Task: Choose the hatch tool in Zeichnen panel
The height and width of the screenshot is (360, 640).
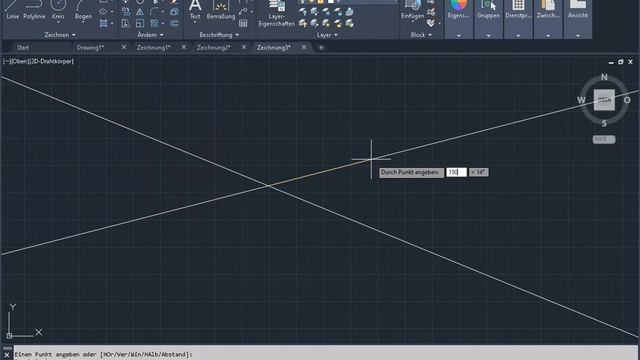Action: [103, 23]
